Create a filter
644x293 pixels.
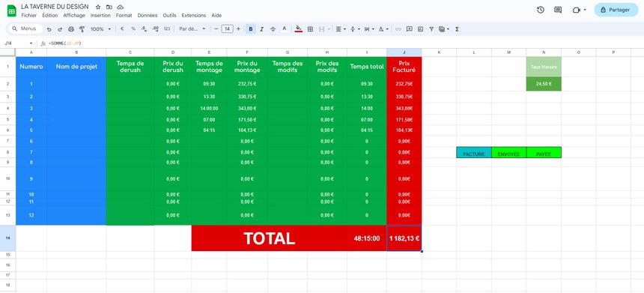[431, 29]
